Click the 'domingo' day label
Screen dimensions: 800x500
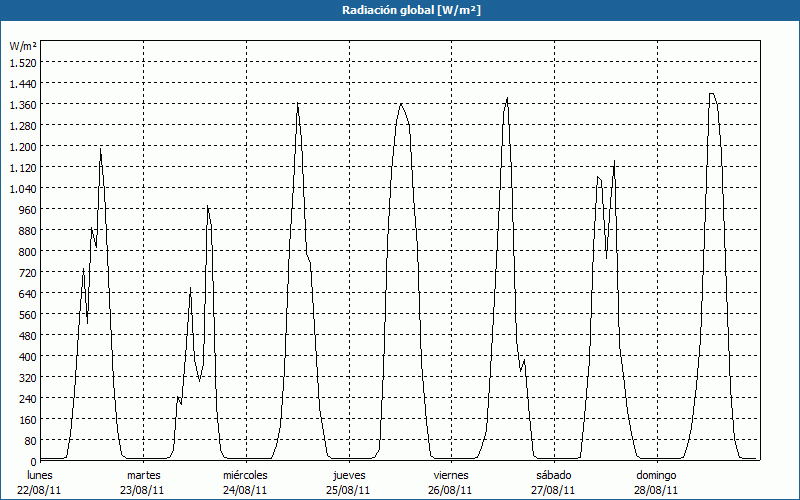click(x=656, y=475)
